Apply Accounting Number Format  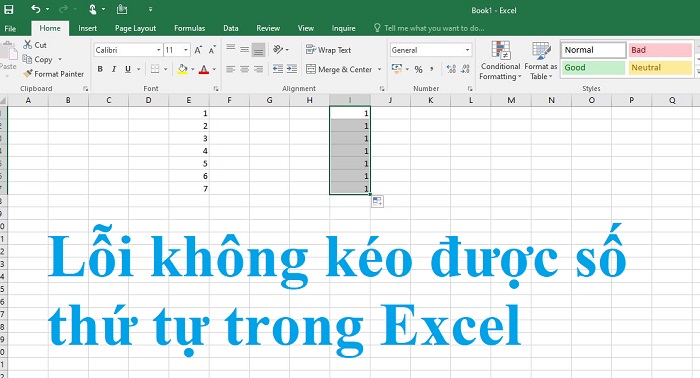click(396, 69)
